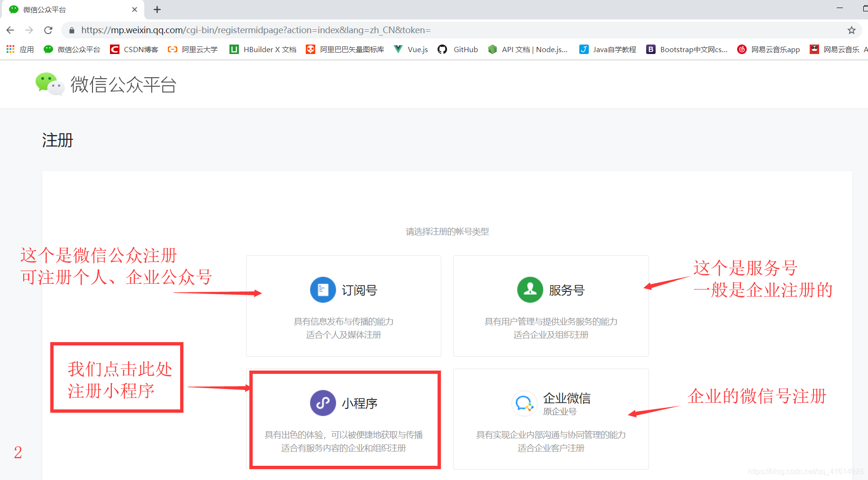The width and height of the screenshot is (868, 480).
Task: Click the WeChat logo in page header
Action: (50, 84)
